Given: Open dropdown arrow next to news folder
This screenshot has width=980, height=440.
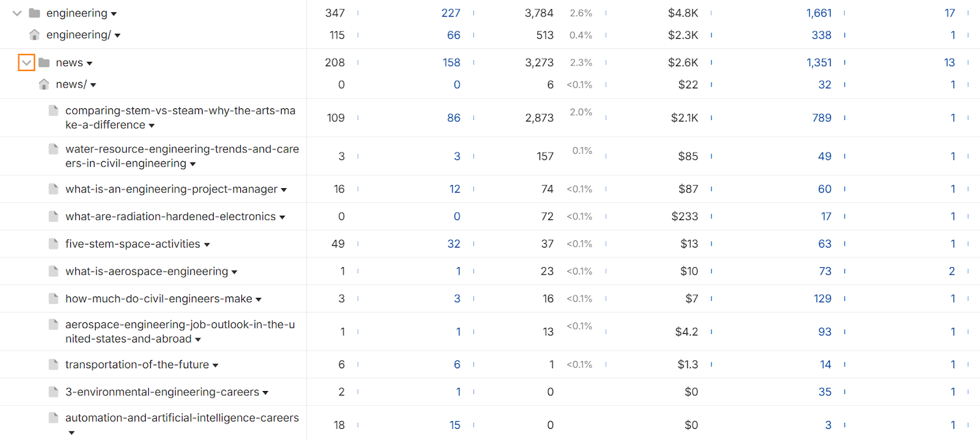Looking at the screenshot, I should (x=89, y=63).
